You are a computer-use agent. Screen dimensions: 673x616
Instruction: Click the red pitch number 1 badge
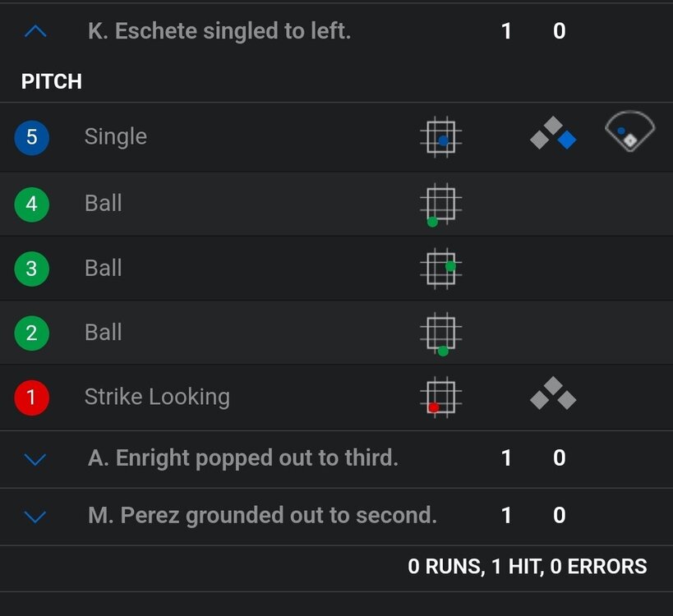click(x=32, y=398)
